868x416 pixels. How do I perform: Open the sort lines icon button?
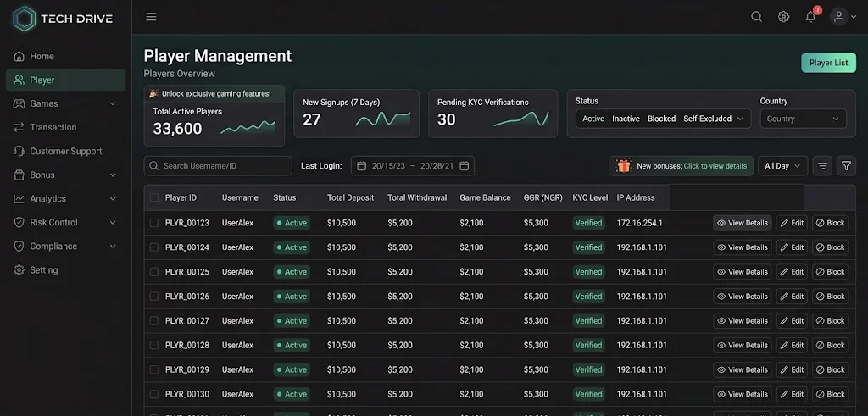point(822,166)
